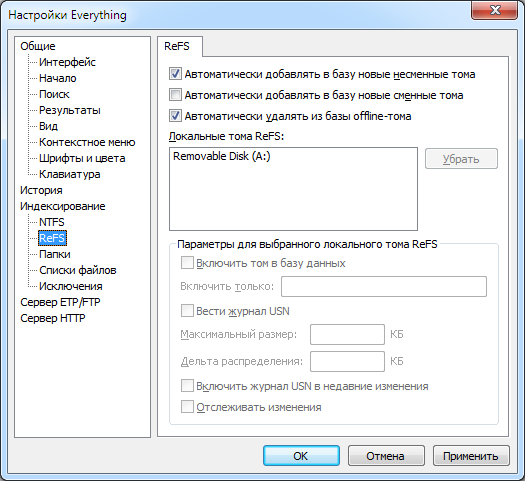The image size is (525, 481).
Task: Close the Настройки Everything dialog
Action: (x=495, y=10)
